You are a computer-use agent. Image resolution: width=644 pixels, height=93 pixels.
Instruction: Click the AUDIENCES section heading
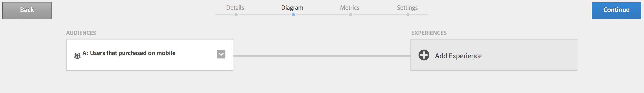[x=81, y=33]
